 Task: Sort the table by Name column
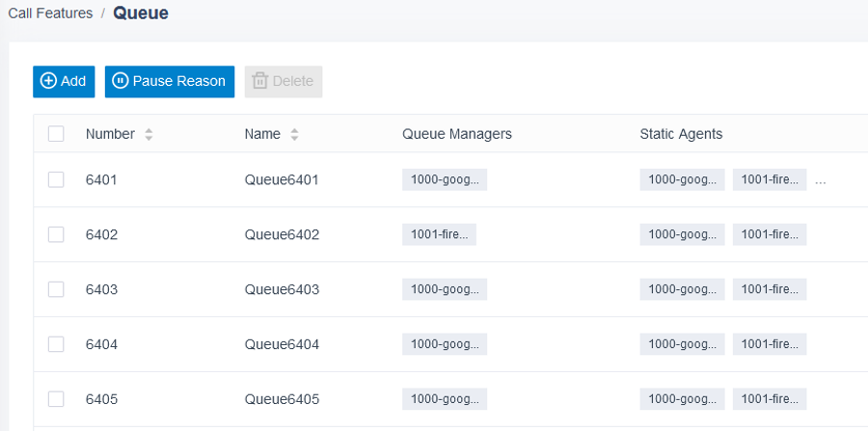click(x=294, y=134)
